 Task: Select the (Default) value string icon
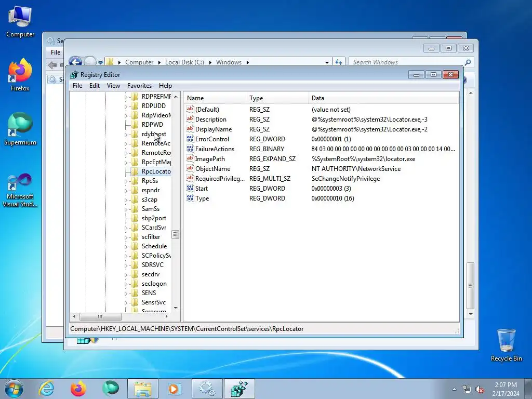click(x=190, y=109)
